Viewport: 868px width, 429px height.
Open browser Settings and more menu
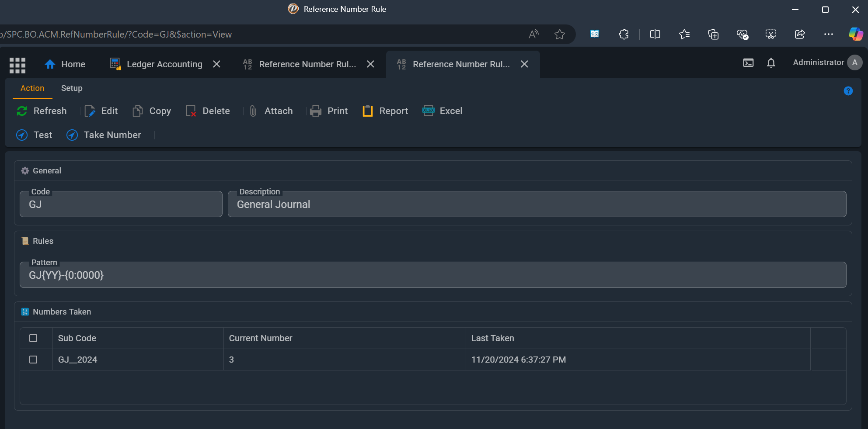[x=829, y=34]
